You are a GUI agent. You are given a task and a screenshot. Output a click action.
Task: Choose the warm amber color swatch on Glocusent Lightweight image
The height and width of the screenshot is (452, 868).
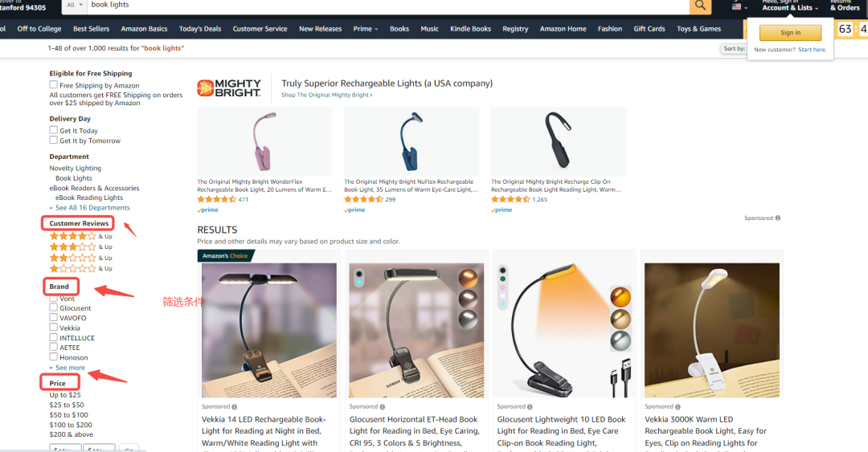(x=620, y=297)
